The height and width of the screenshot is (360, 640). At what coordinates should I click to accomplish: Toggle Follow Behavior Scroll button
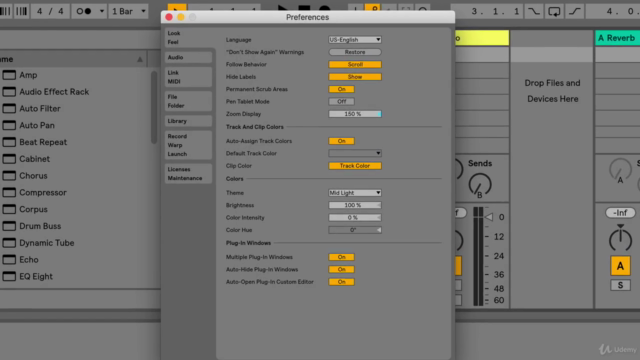click(355, 64)
